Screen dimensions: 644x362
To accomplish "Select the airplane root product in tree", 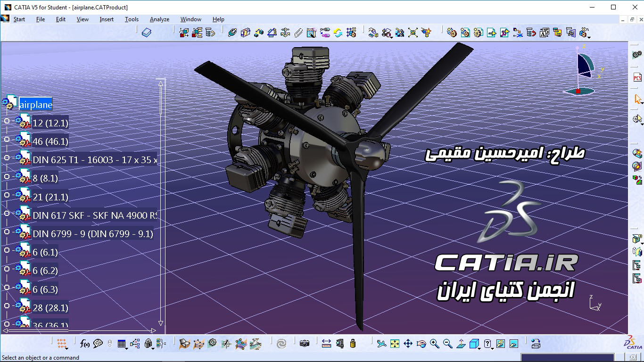I will [x=36, y=105].
